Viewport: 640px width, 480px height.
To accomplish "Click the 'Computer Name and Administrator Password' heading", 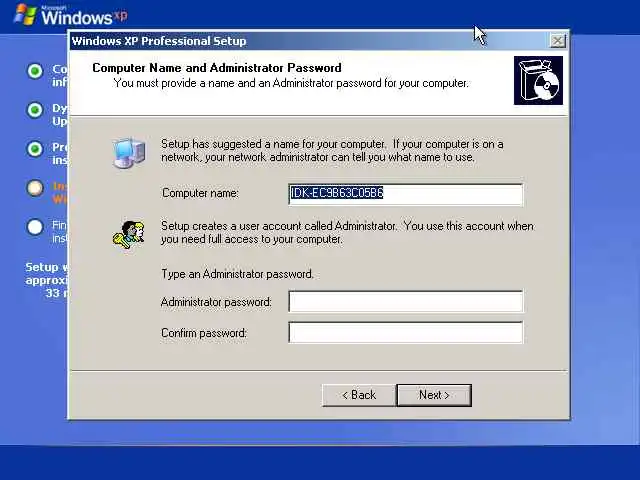I will point(217,68).
